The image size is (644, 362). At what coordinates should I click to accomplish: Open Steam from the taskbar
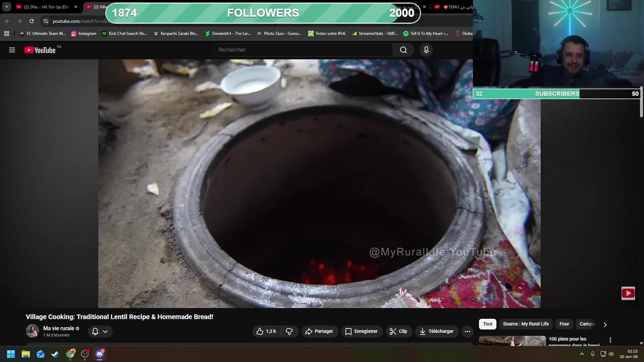[55, 354]
